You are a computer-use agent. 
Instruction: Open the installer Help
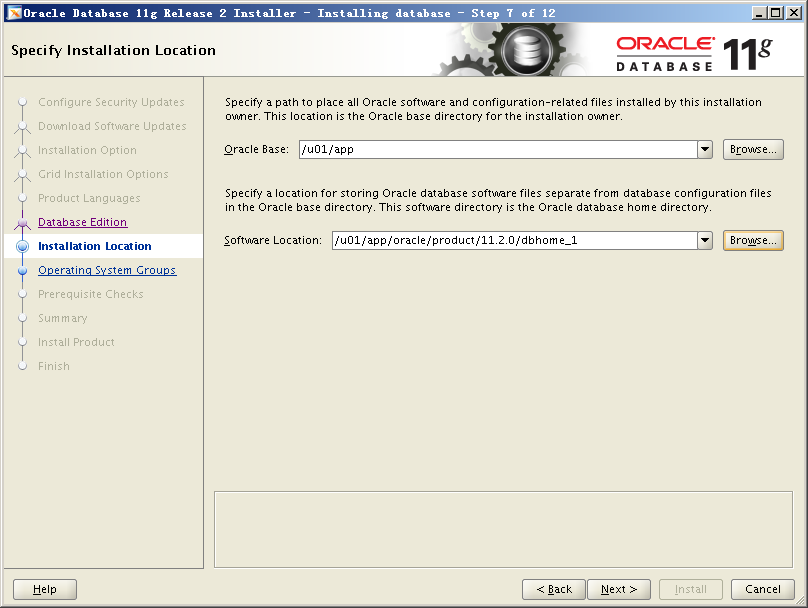(x=45, y=589)
